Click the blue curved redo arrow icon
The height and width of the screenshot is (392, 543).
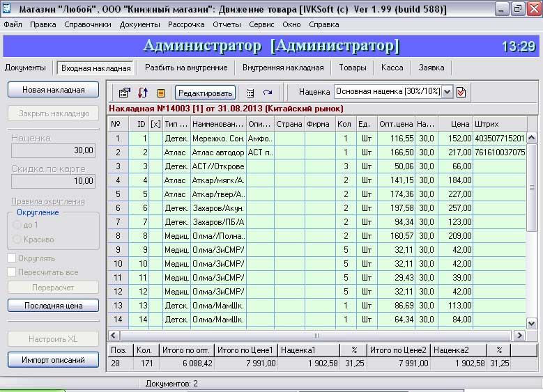coord(268,93)
